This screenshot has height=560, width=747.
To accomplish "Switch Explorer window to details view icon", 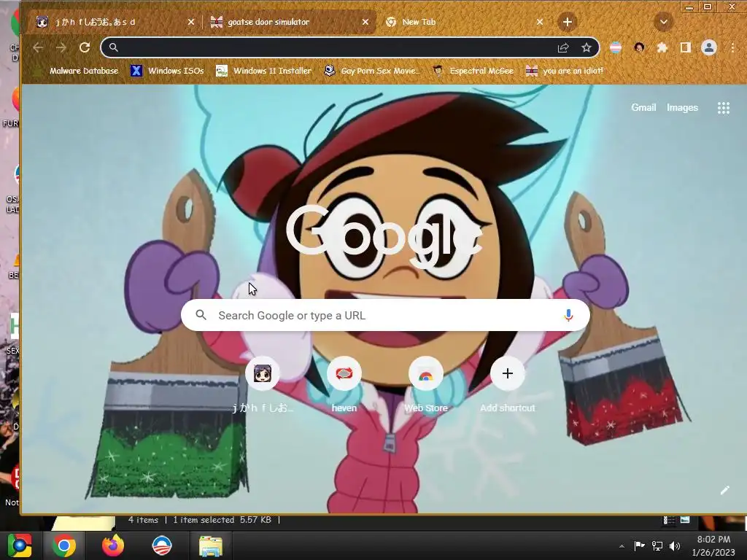I will tap(669, 520).
